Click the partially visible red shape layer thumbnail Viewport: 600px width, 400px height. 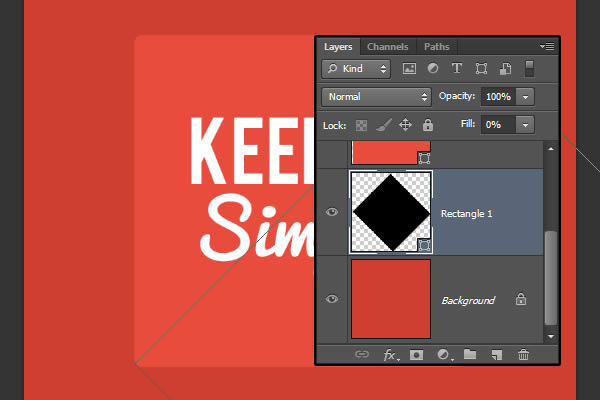(x=391, y=153)
